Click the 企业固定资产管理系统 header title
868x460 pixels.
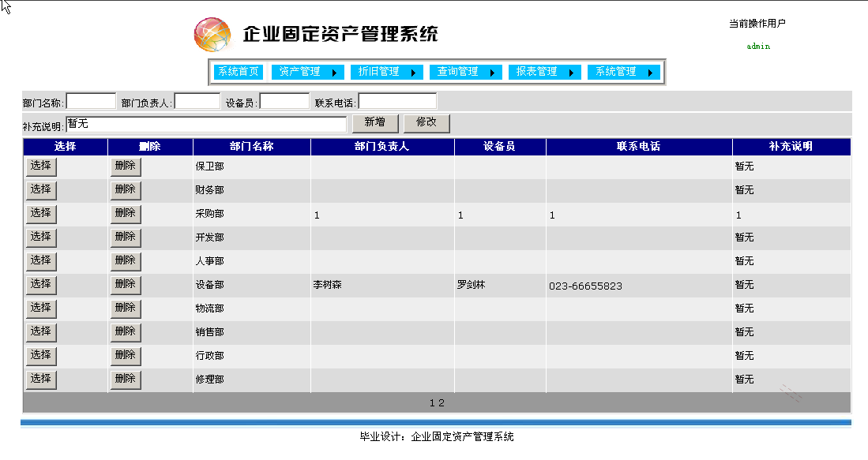tap(340, 34)
